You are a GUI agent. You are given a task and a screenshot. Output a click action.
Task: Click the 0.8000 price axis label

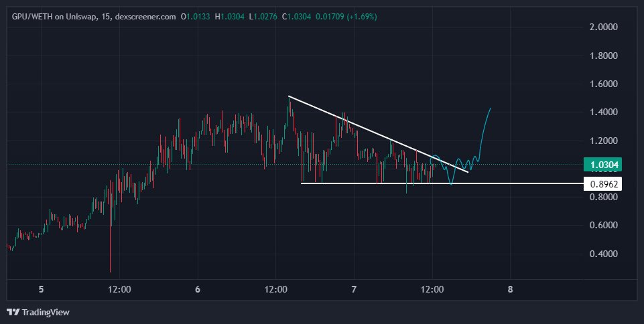click(x=604, y=197)
